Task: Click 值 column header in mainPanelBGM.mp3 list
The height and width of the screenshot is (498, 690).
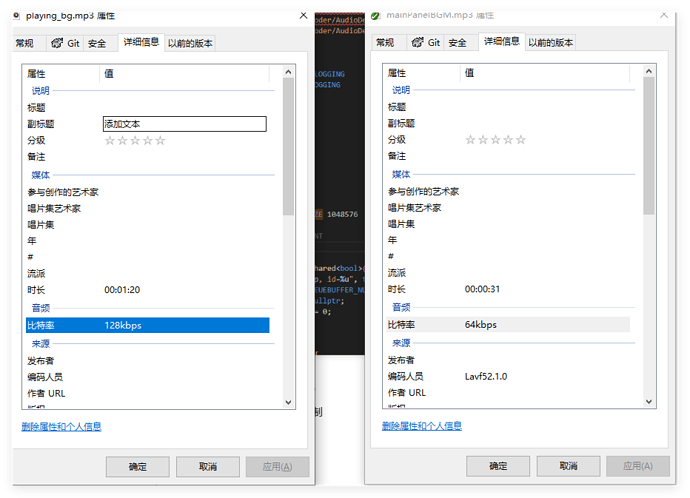Action: coord(545,73)
